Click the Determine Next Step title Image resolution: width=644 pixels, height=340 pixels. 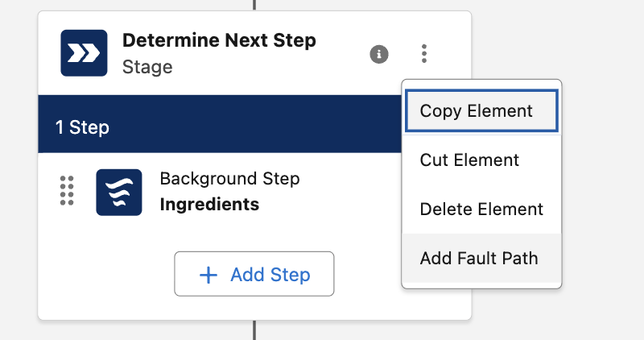pyautogui.click(x=219, y=40)
